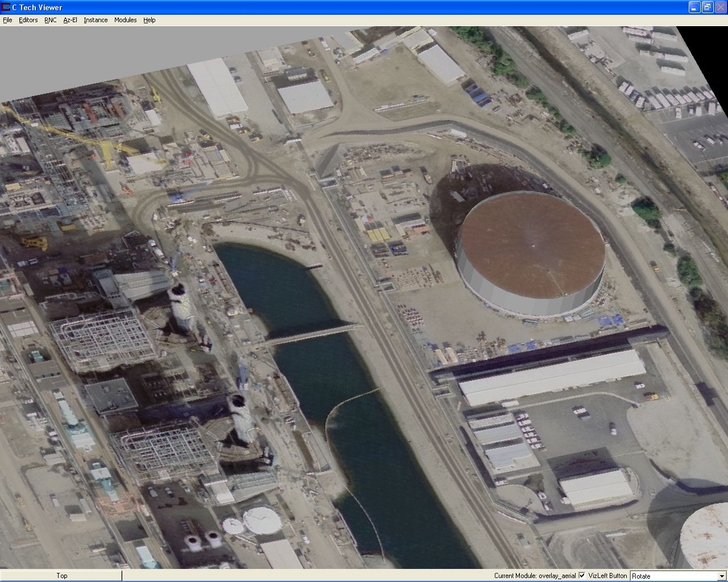Viewport: 728px width, 582px height.
Task: Click the water channel in the aerial view
Action: click(318, 369)
